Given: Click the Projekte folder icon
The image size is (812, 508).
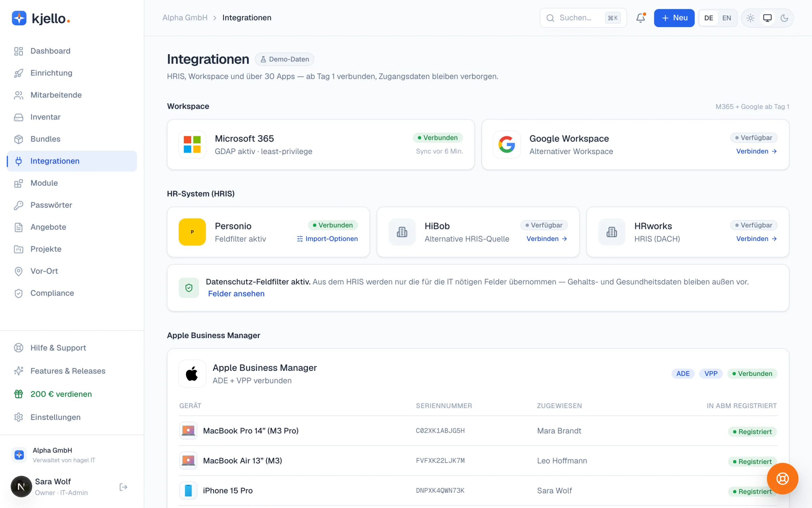Looking at the screenshot, I should 19,249.
